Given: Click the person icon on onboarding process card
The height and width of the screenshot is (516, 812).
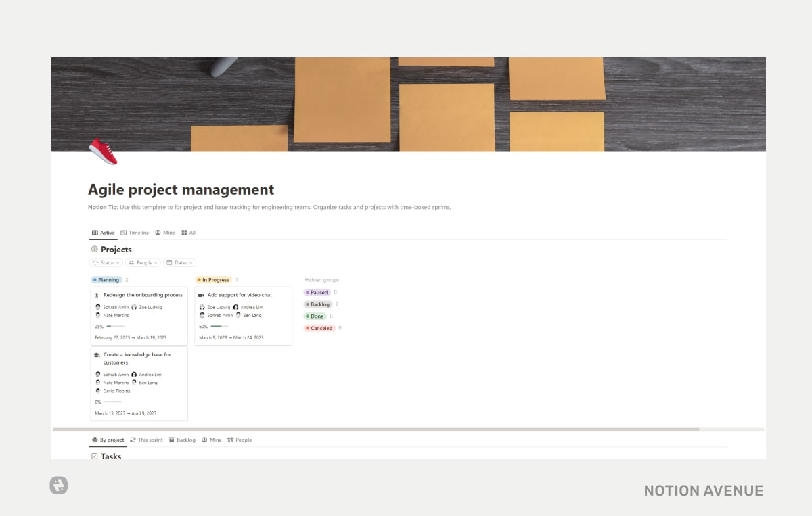Looking at the screenshot, I should click(98, 294).
